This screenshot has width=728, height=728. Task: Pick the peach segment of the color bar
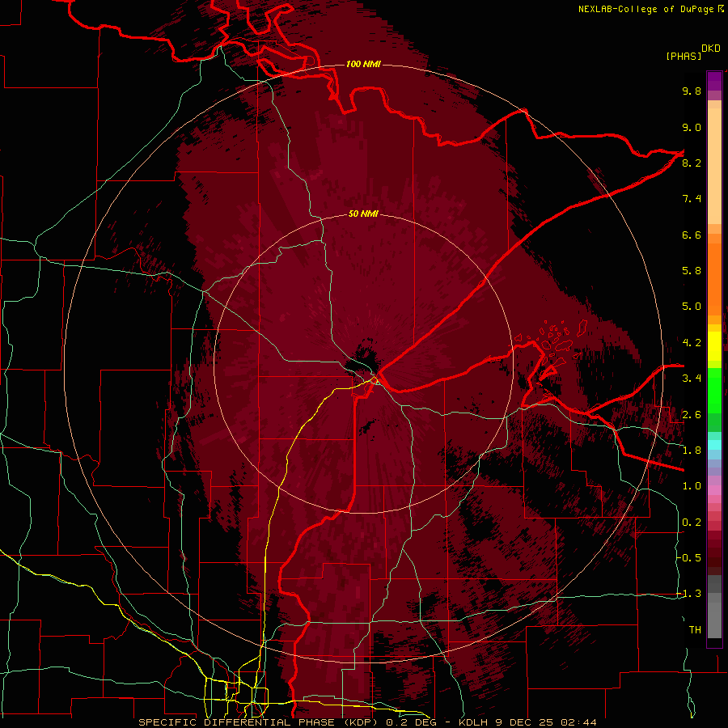pyautogui.click(x=714, y=166)
